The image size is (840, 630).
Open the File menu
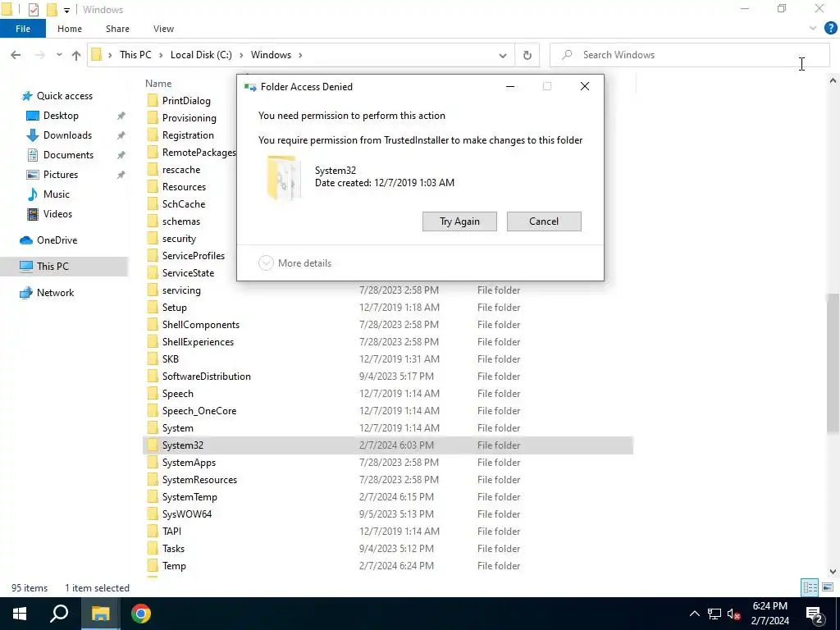[x=23, y=29]
